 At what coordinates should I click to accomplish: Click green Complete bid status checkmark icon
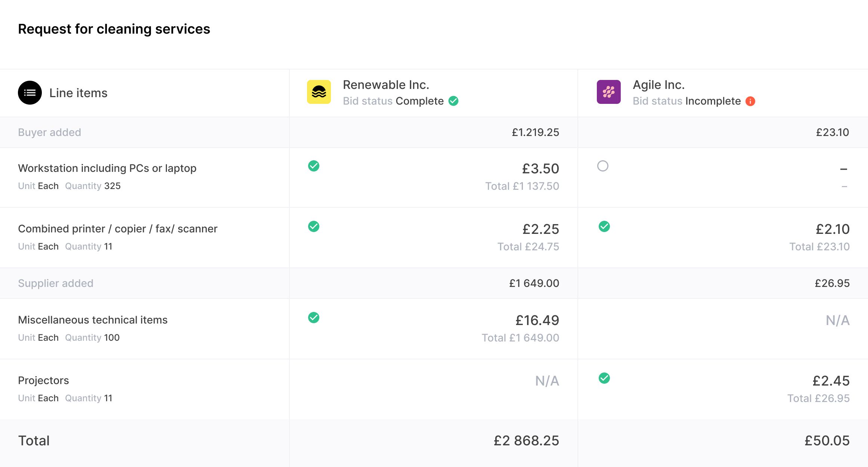[x=453, y=101]
